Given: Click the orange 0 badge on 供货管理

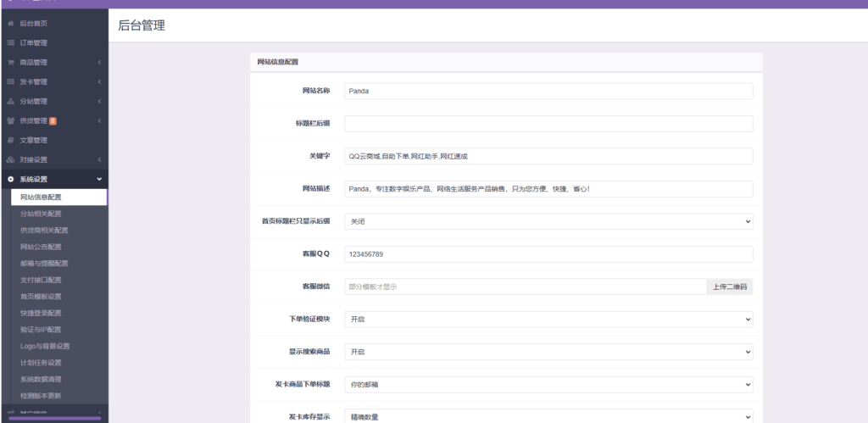Looking at the screenshot, I should pos(53,120).
